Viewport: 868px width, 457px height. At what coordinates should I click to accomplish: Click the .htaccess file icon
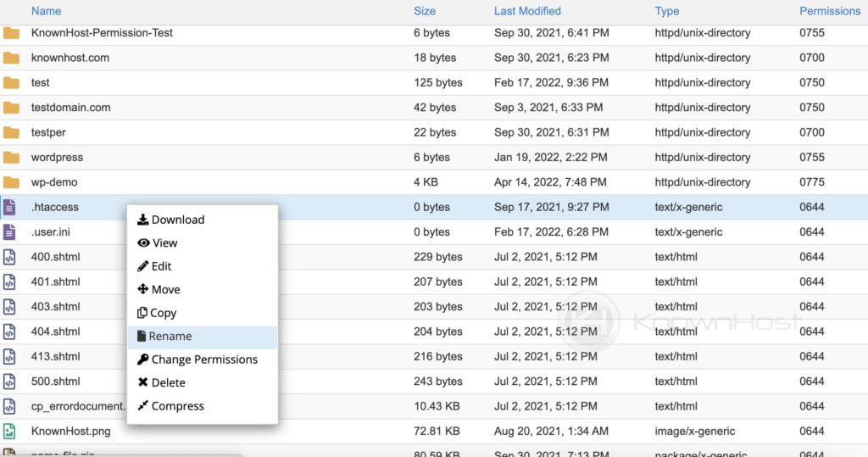(x=9, y=207)
